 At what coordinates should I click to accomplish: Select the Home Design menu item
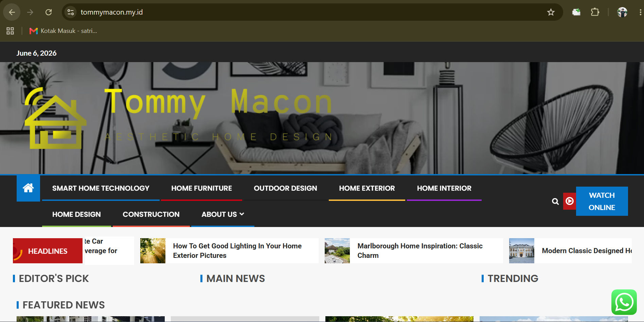coord(76,214)
